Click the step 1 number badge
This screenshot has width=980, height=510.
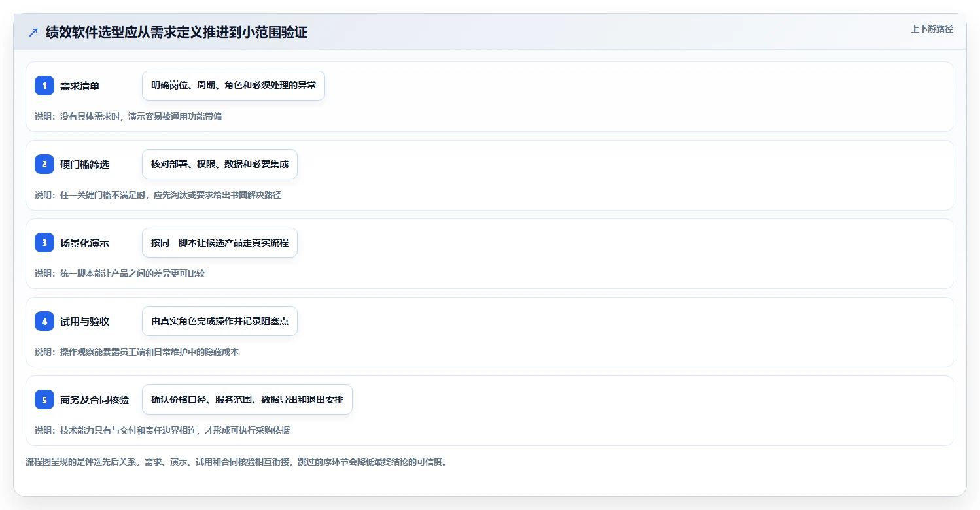tap(44, 86)
